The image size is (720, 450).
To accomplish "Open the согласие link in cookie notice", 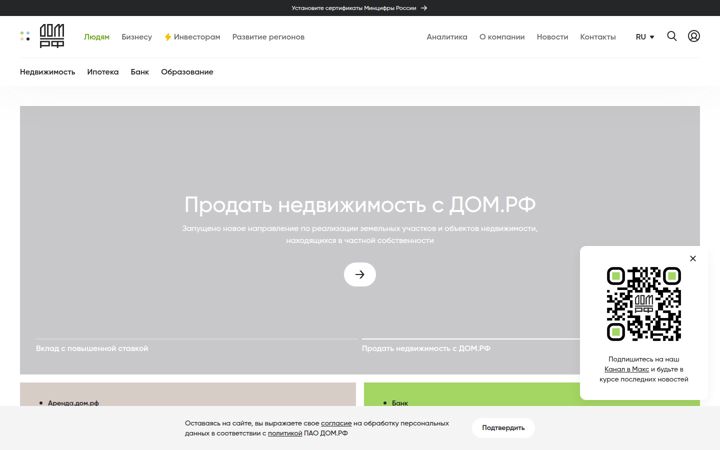I will pos(336,423).
